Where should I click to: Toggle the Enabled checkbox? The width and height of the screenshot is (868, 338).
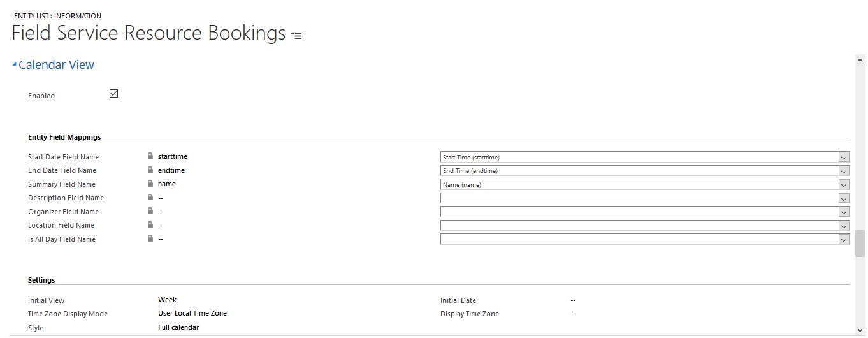coord(114,94)
